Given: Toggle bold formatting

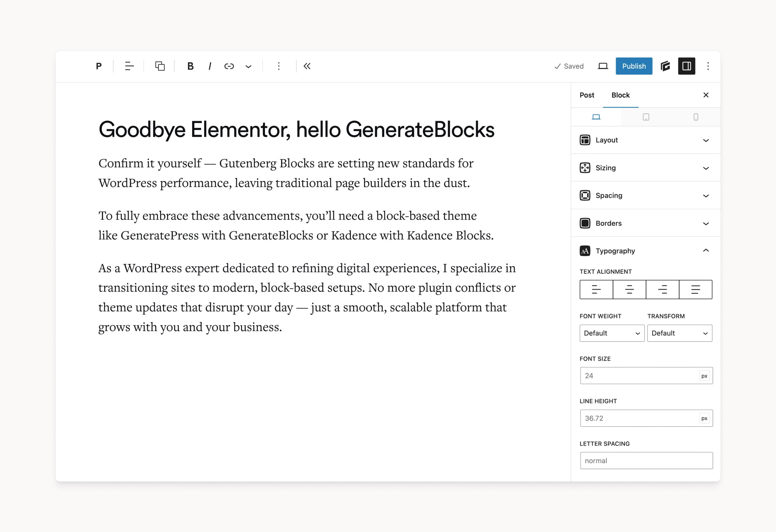Looking at the screenshot, I should (x=190, y=66).
